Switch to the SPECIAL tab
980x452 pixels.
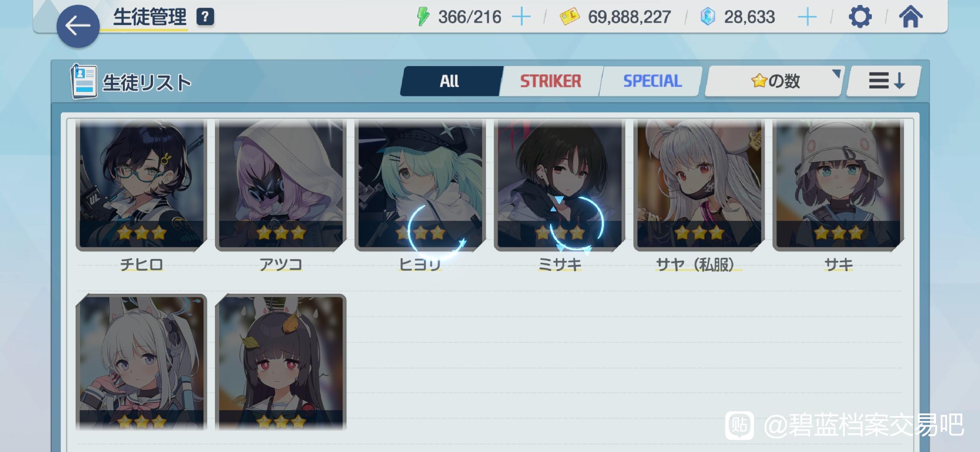click(x=652, y=81)
